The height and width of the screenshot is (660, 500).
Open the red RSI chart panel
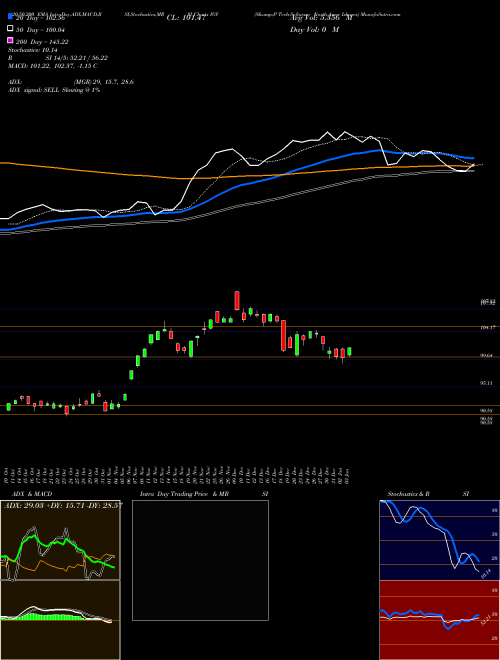(x=439, y=620)
